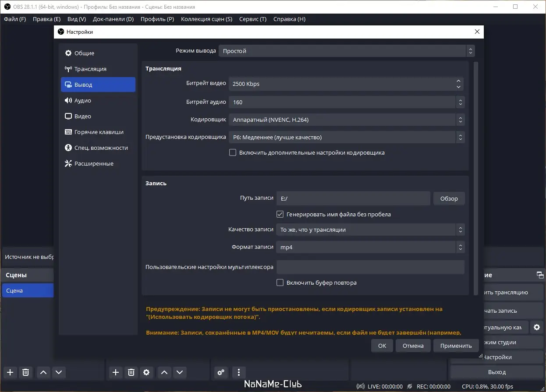Viewport: 546px width, 392px height.
Task: Click the REC: 00:00:00 status text
Action: point(433,387)
